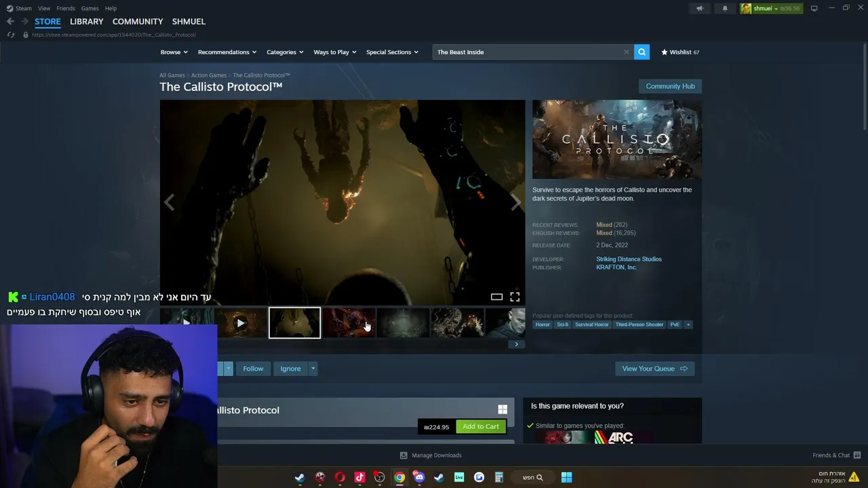Follow The Callisto Protocol
This screenshot has height=488, width=868.
pos(253,369)
